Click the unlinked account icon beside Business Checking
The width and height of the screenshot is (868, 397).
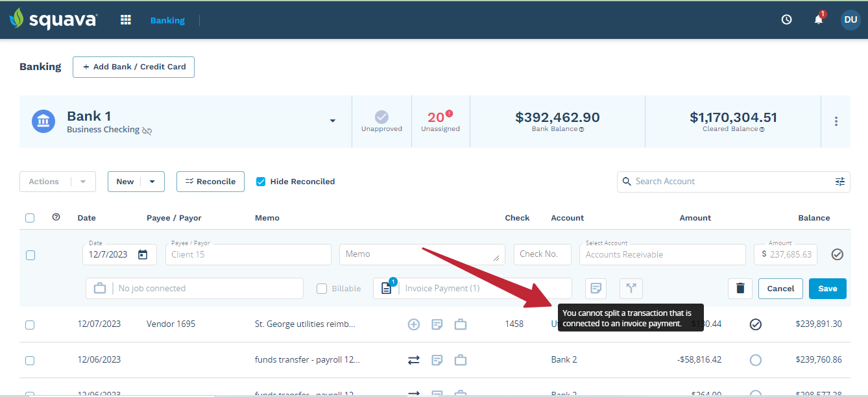(147, 130)
